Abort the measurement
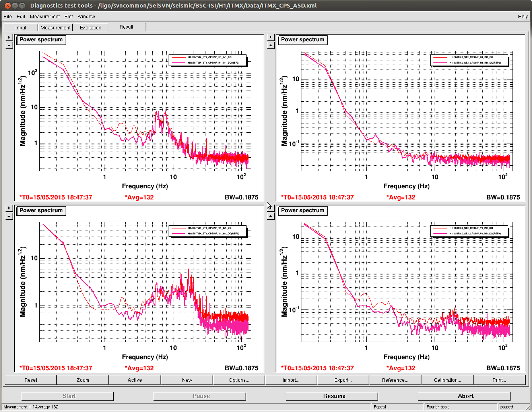 pyautogui.click(x=464, y=396)
